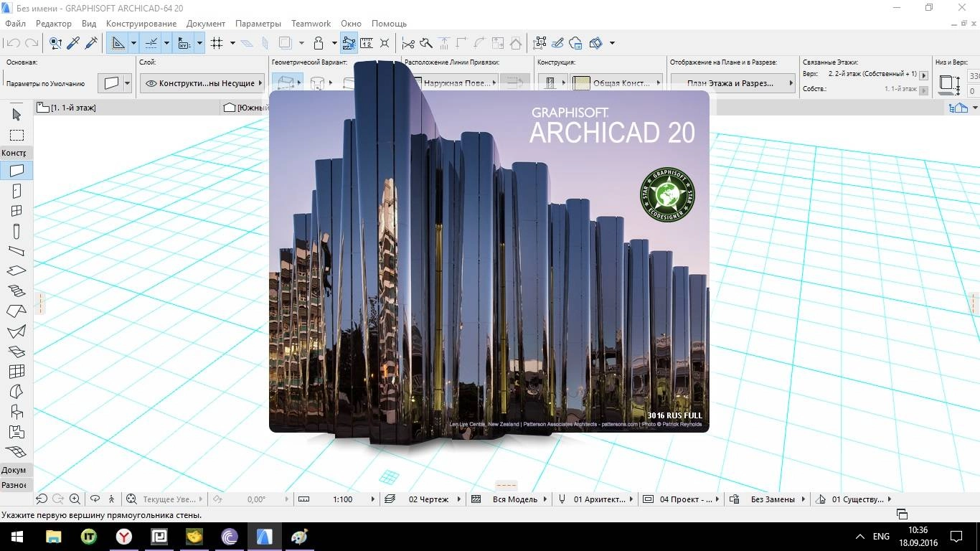Pick the Mesh tool
The height and width of the screenshot is (551, 980).
click(17, 452)
